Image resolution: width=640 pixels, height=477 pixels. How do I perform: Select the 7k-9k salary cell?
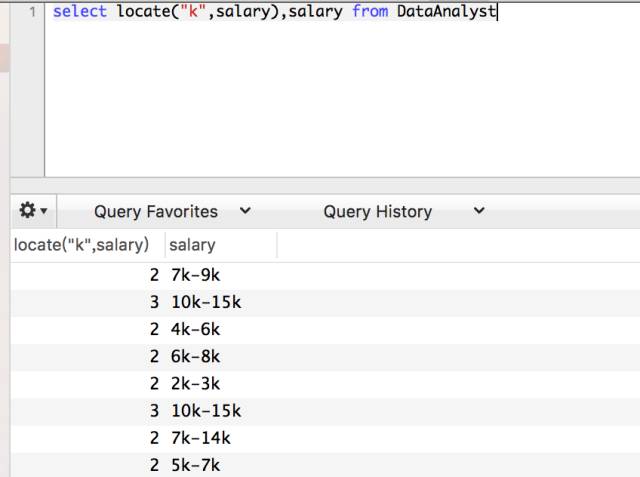196,275
